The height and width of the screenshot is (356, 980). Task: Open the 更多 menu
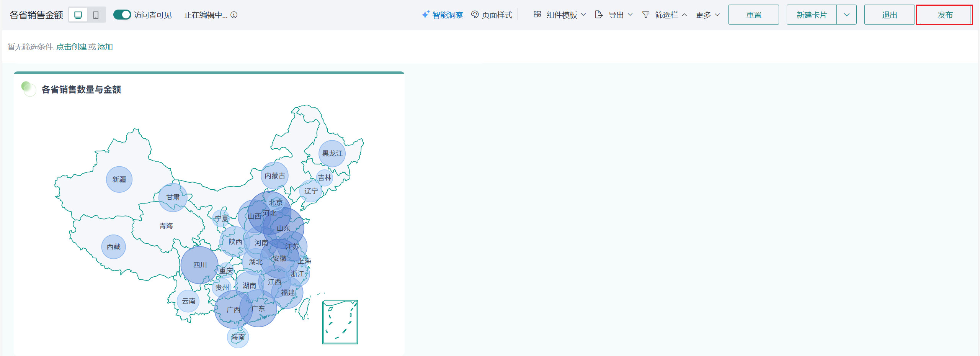pyautogui.click(x=707, y=15)
